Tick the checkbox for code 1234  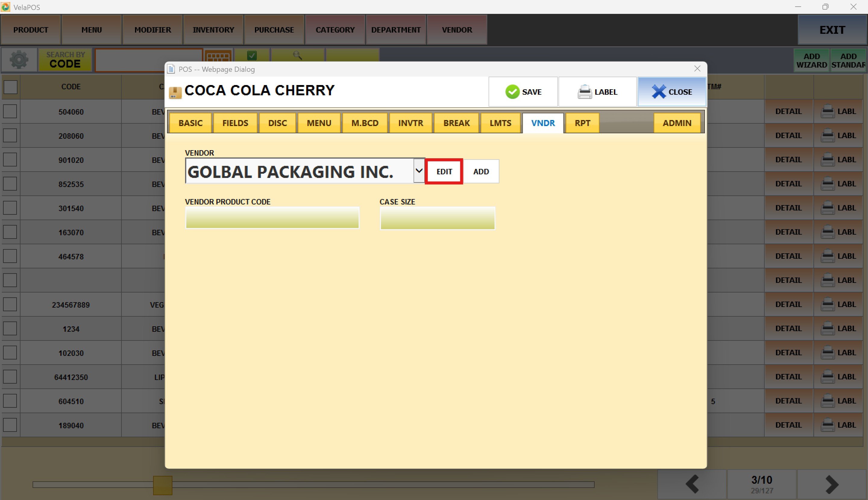pos(10,329)
